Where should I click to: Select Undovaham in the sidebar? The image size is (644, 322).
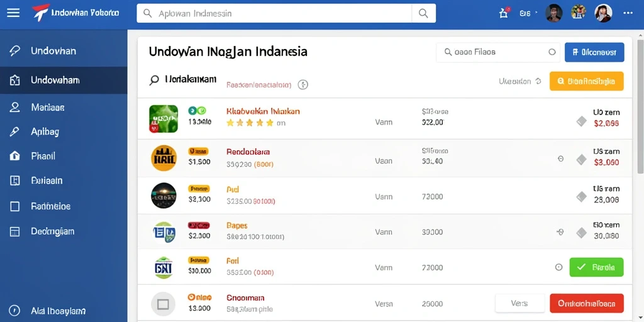click(64, 80)
